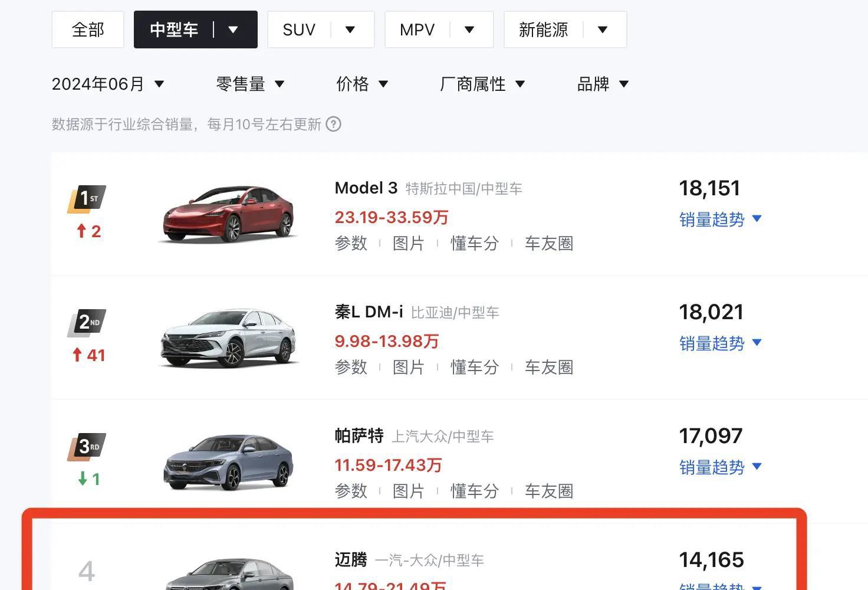Expand 销量趋势 for Model 3
868x590 pixels.
(x=721, y=219)
